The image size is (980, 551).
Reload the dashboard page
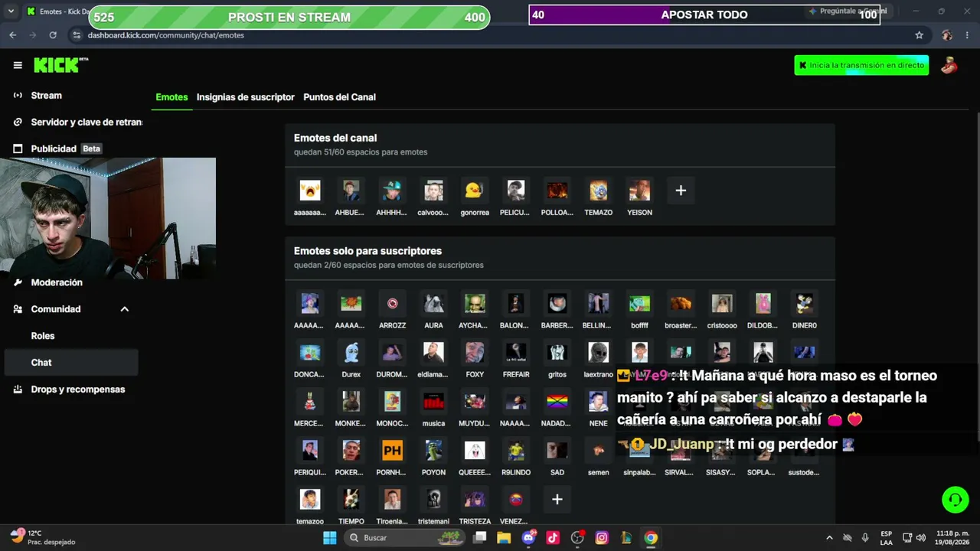coord(53,35)
